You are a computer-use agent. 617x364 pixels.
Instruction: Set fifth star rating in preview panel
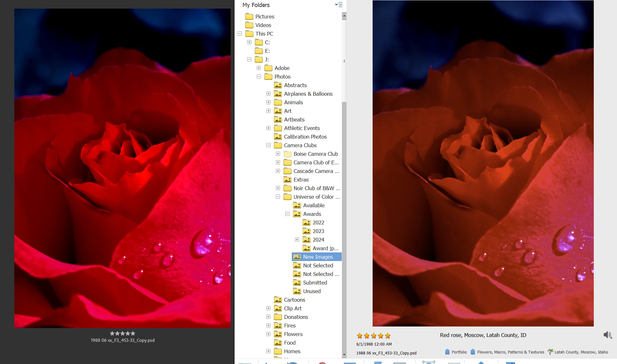coord(388,336)
